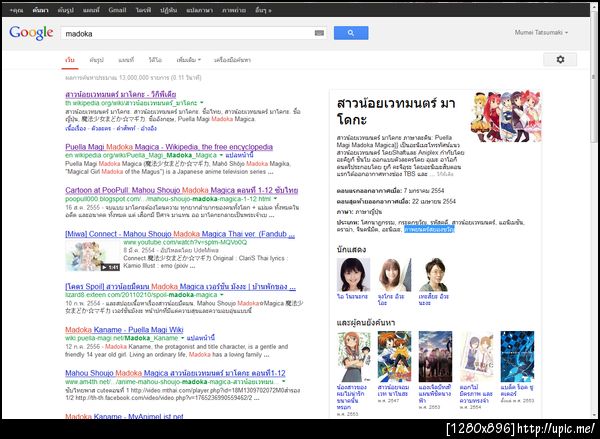Select the +You item in top bar
The image size is (600, 439).
(16, 10)
